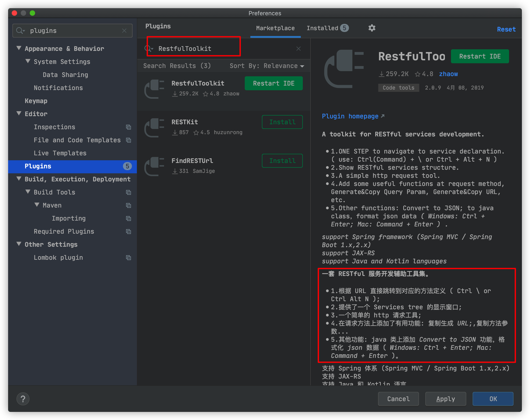Click project-level icon next to File and Code Templates
Image resolution: width=530 pixels, height=420 pixels.
click(128, 140)
